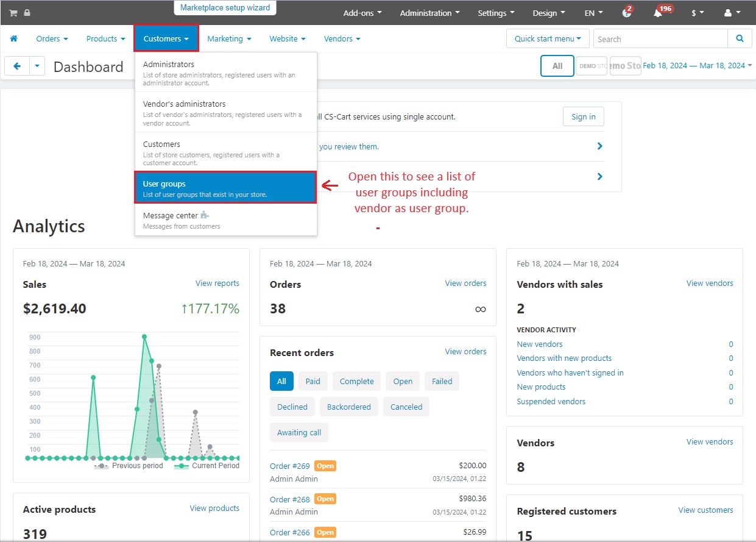This screenshot has height=542, width=756.
Task: Open the user account profile icon
Action: coord(732,13)
